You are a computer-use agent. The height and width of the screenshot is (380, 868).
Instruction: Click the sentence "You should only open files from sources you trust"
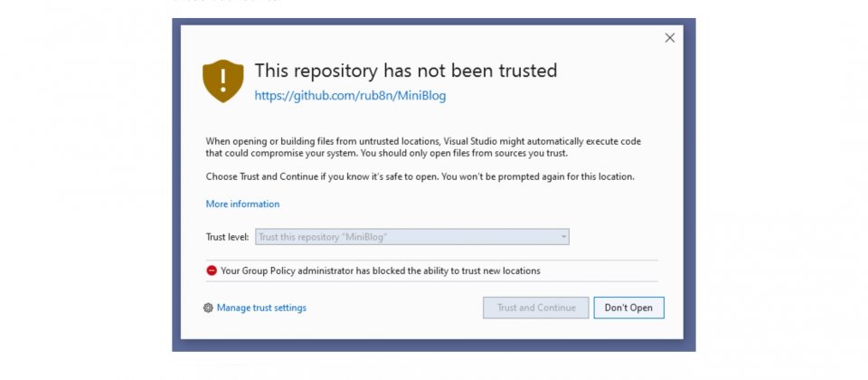pyautogui.click(x=464, y=154)
